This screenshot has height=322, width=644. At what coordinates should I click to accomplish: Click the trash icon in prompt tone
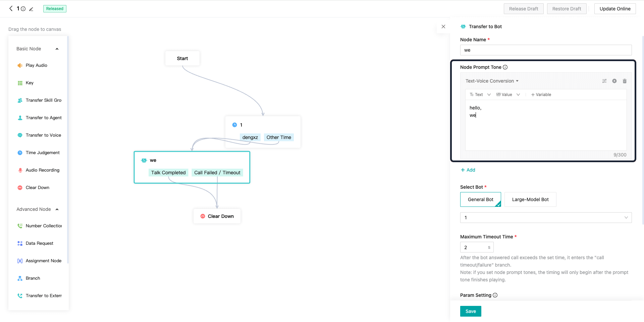point(625,81)
